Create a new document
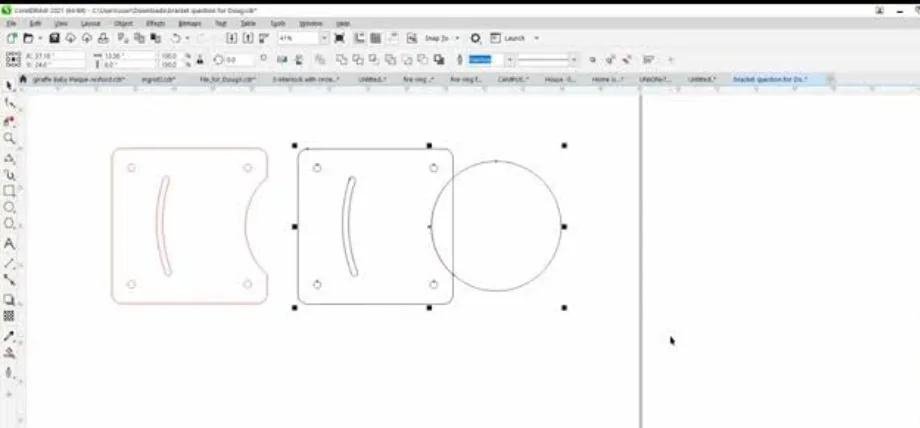The image size is (920, 428). (x=11, y=38)
